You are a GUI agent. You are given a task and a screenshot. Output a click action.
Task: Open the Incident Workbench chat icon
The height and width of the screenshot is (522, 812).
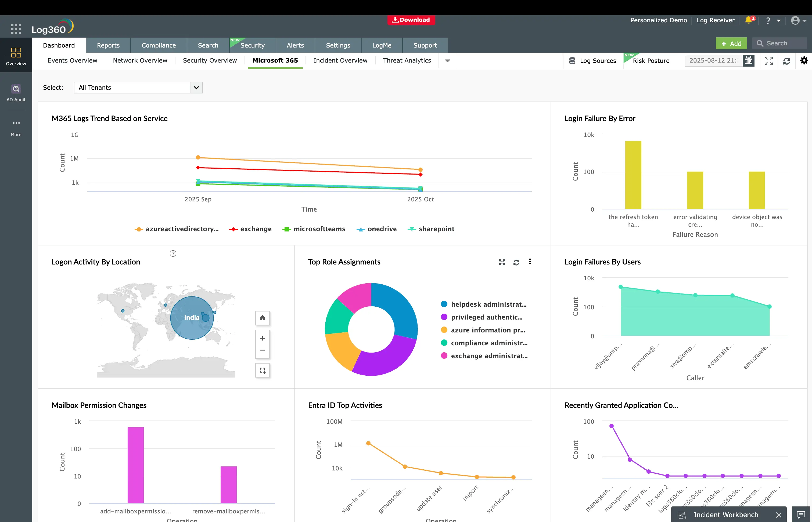point(802,514)
